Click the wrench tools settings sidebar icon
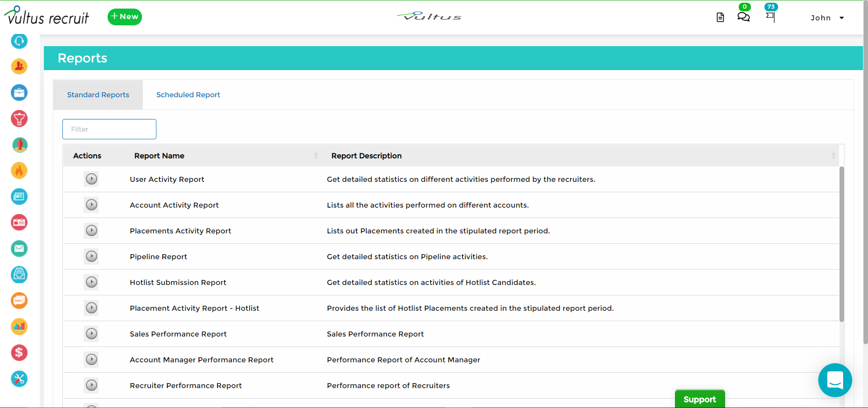Screen dimensions: 868x408 point(19,379)
